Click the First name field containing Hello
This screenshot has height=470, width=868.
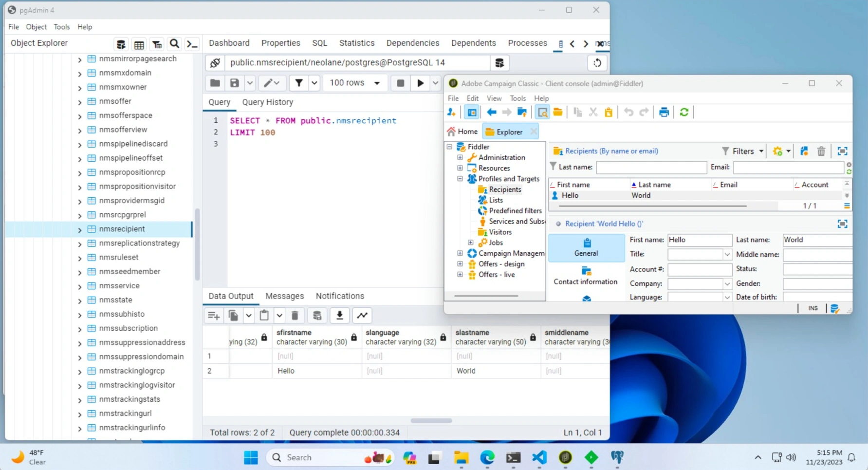(x=700, y=240)
